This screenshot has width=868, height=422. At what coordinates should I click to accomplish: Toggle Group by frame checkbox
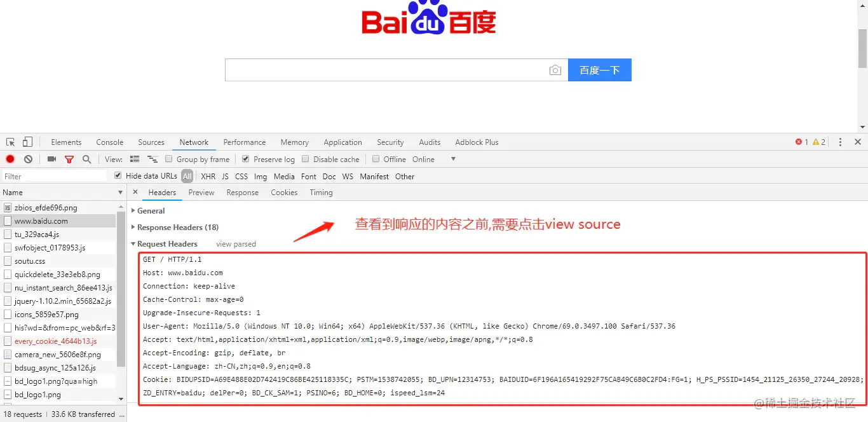pyautogui.click(x=169, y=159)
